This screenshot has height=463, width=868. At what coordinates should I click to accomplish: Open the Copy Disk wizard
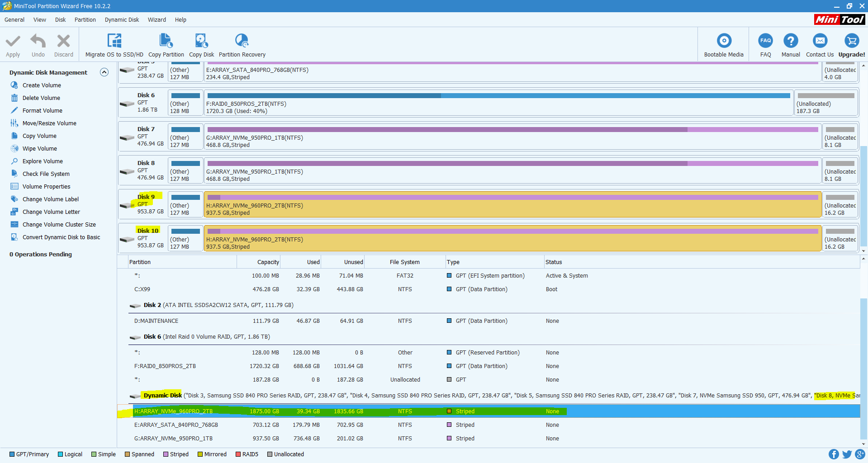201,45
